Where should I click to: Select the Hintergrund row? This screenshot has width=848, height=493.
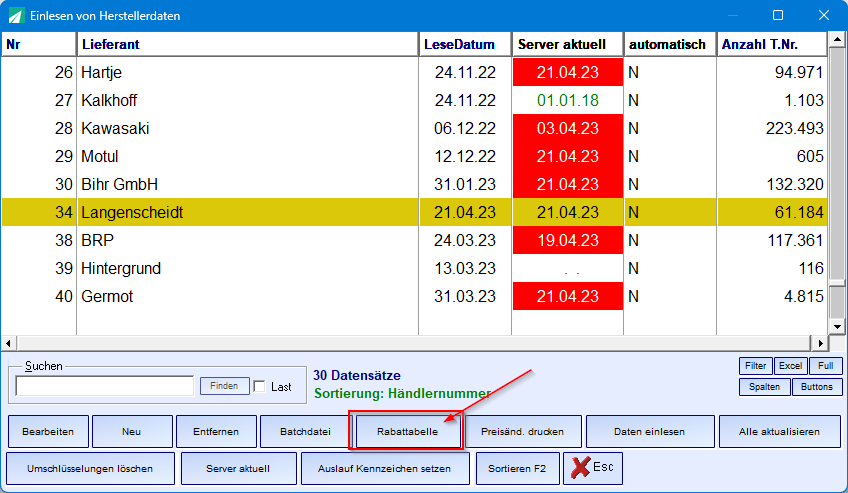pos(414,269)
